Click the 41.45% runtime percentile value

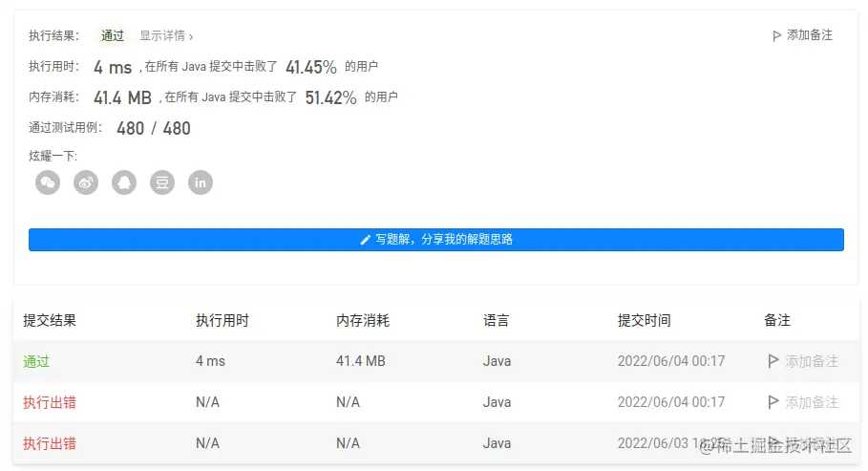tap(311, 68)
